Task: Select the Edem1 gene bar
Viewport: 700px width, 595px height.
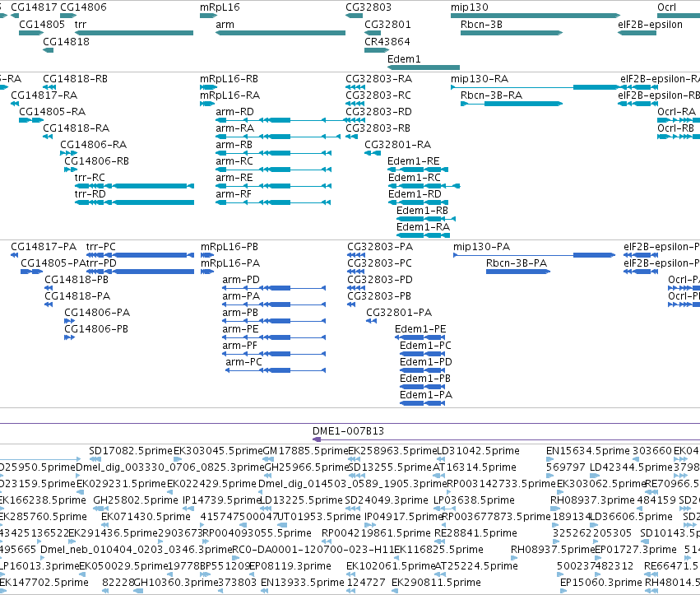Action: point(424,67)
